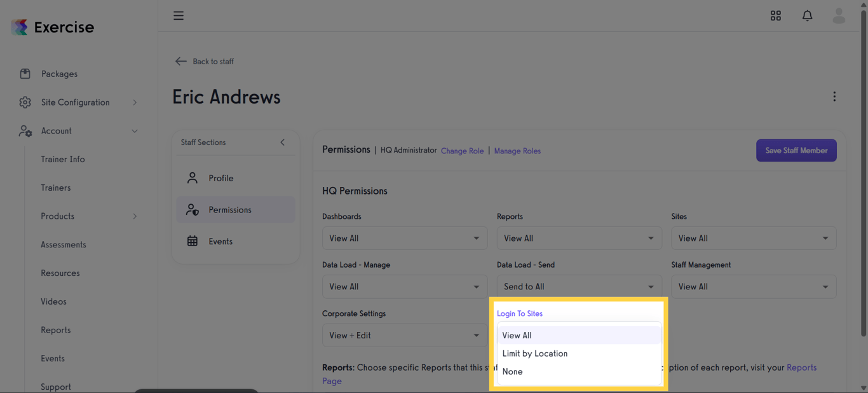This screenshot has width=868, height=393.
Task: Click the Change Role link
Action: (x=462, y=151)
